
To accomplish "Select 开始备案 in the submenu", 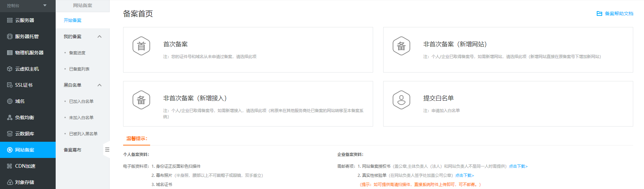I will click(73, 20).
